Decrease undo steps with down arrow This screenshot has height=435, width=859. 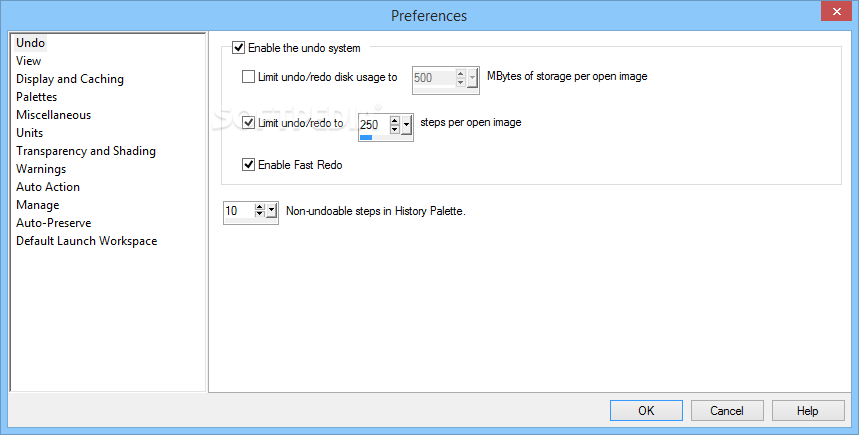(x=394, y=129)
